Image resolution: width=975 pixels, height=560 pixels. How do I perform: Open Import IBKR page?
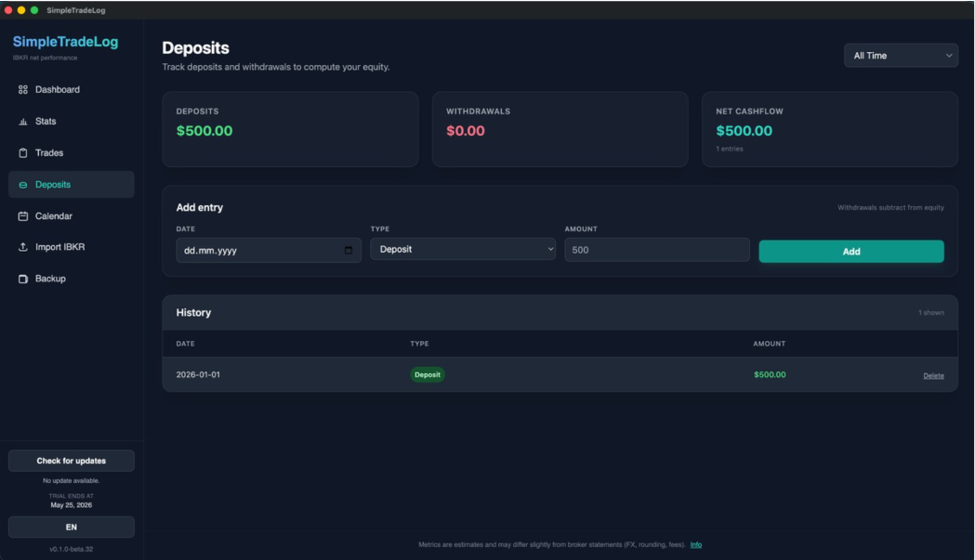pos(72,247)
